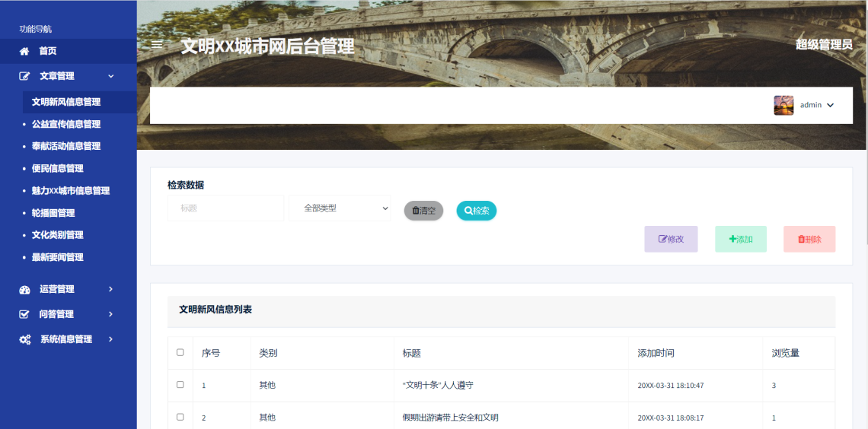Click the 检索 search button
Viewport: 868px width, 429px height.
click(x=477, y=211)
